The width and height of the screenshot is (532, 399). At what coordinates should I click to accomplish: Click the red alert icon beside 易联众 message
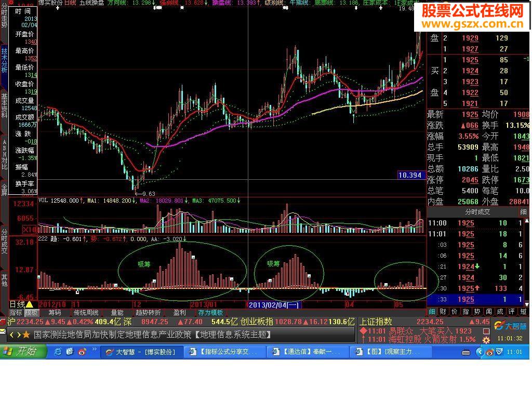(363, 330)
